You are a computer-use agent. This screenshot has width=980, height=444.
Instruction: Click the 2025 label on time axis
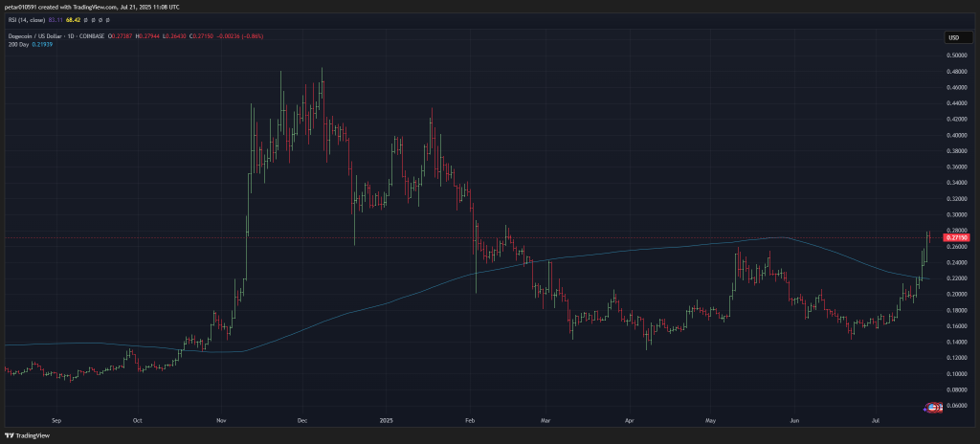[x=386, y=421]
